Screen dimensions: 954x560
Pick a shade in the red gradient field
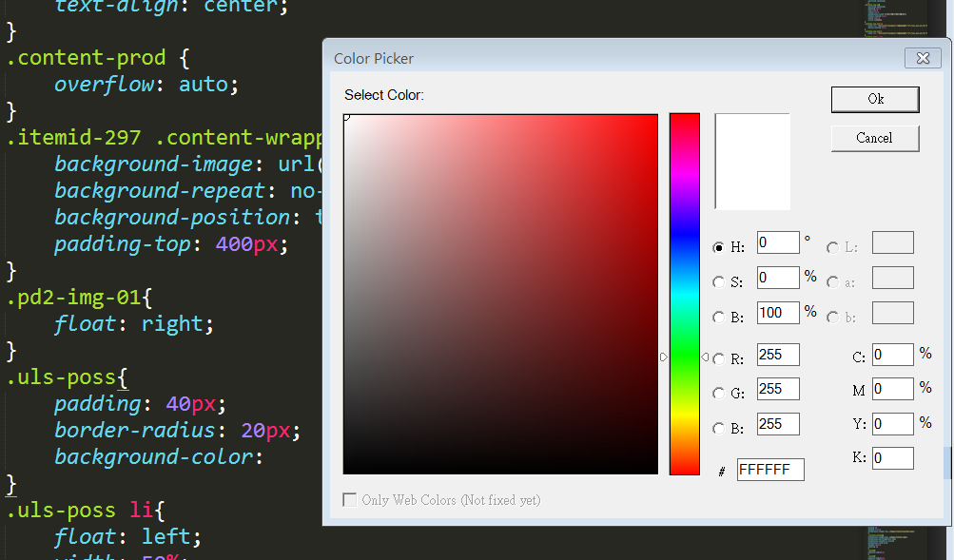499,285
